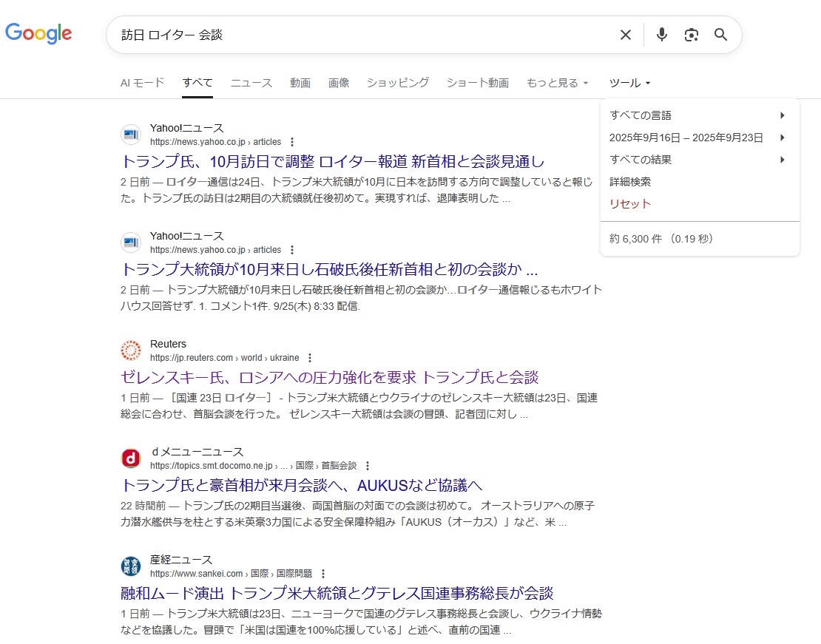
Task: Click the magnifying glass search button
Action: 721,35
